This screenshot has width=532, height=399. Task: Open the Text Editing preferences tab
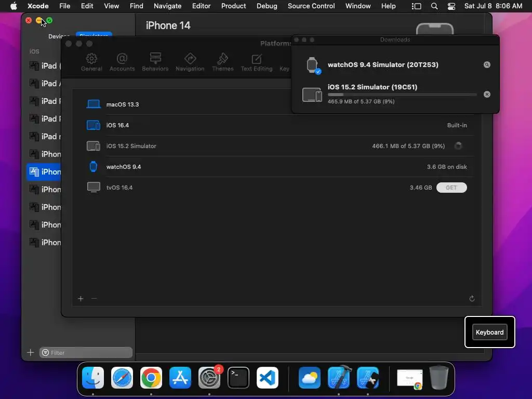(x=257, y=62)
